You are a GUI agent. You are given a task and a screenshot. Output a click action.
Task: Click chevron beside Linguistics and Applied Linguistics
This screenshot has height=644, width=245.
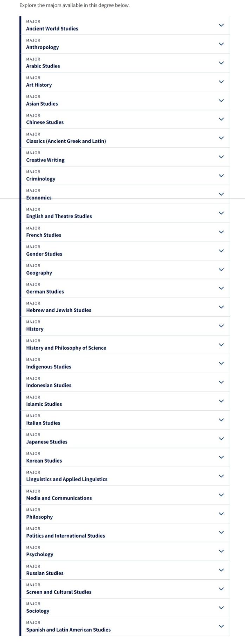pyautogui.click(x=221, y=476)
